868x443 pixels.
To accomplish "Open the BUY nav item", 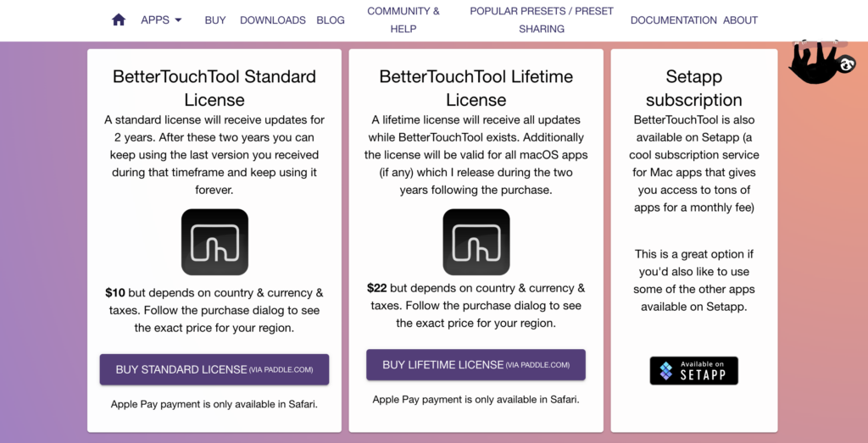I will 215,20.
